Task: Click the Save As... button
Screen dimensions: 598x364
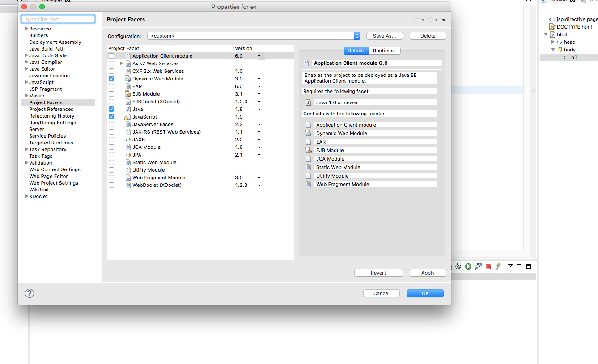Action: point(385,36)
